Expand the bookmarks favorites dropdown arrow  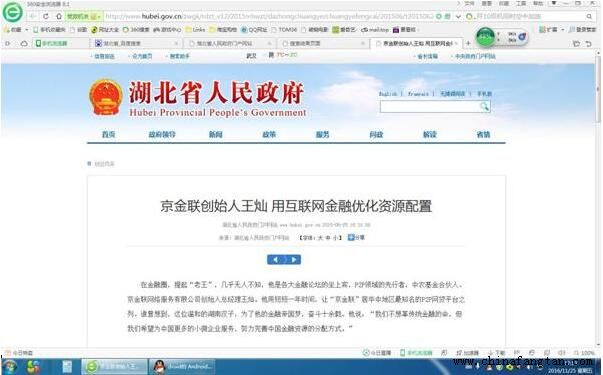tap(27, 30)
